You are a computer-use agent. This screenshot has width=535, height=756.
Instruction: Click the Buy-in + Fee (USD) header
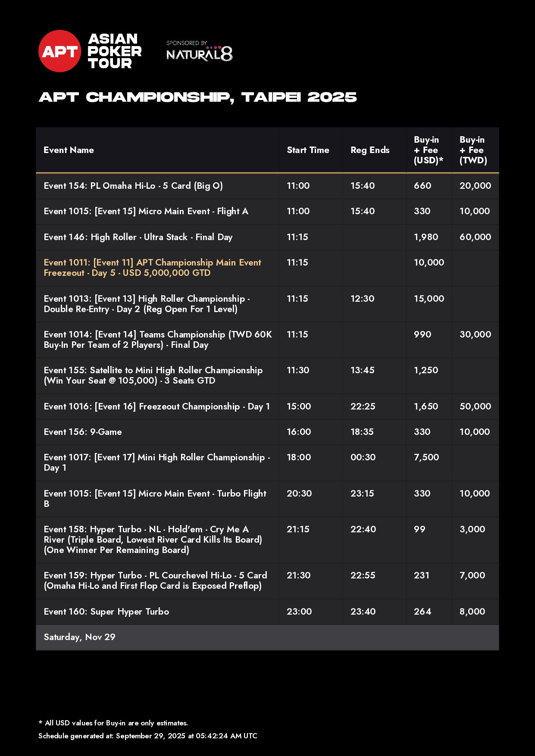click(428, 150)
